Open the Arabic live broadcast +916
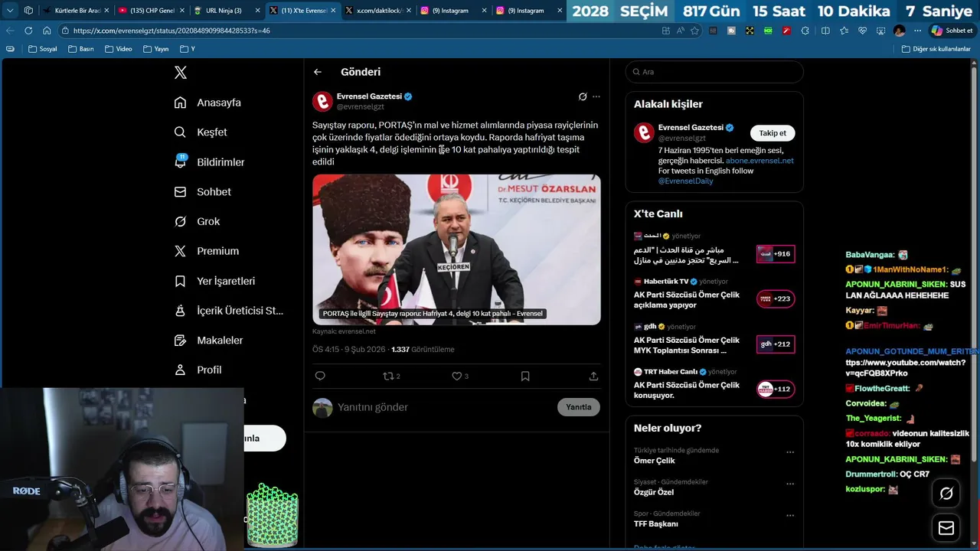The image size is (980, 551). (714, 249)
